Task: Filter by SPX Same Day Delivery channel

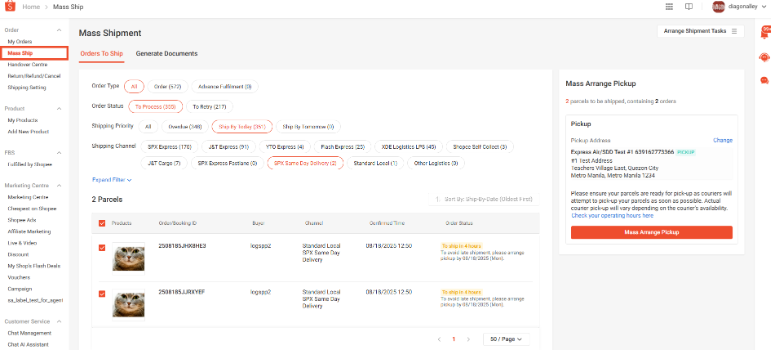Action: tap(305, 163)
